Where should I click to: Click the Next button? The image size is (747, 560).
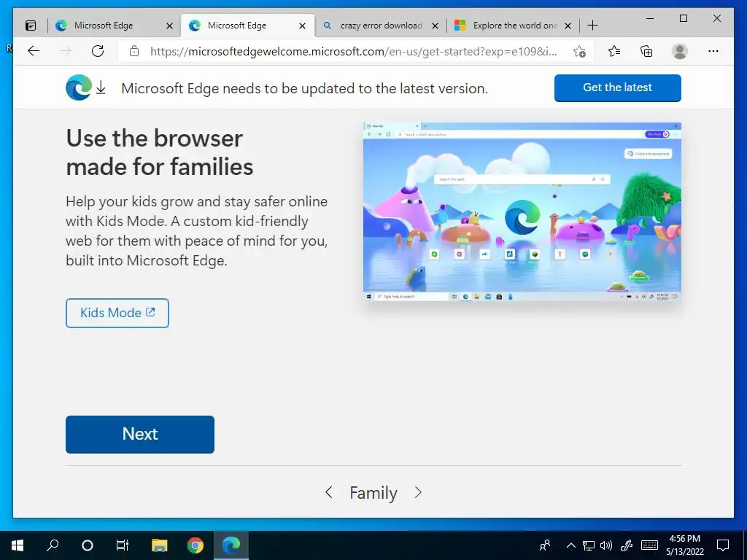[x=140, y=435]
